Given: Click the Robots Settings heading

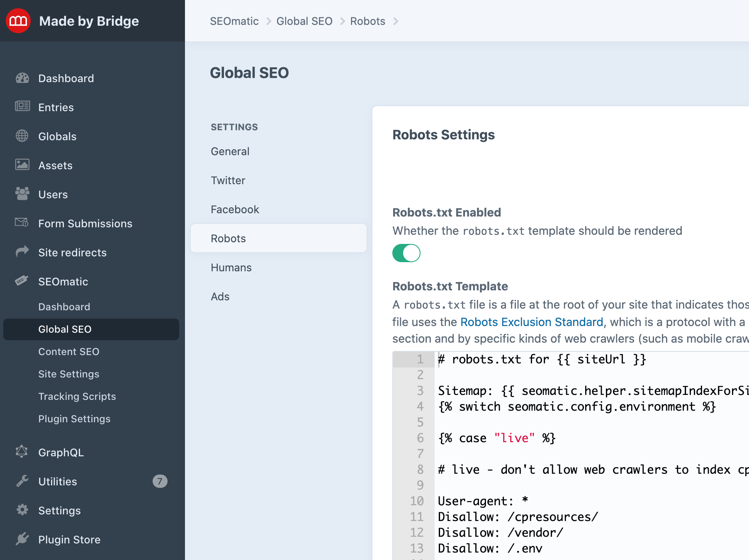Looking at the screenshot, I should pos(443,135).
